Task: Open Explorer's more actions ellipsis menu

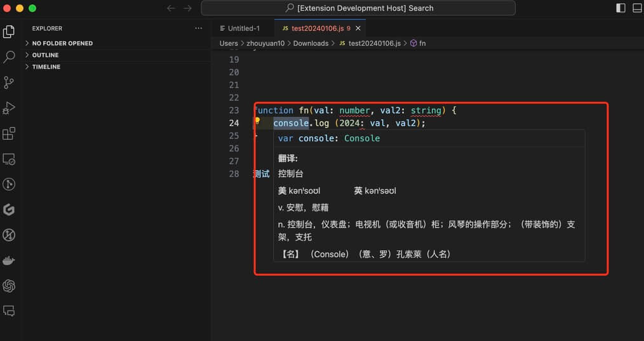Action: tap(199, 29)
